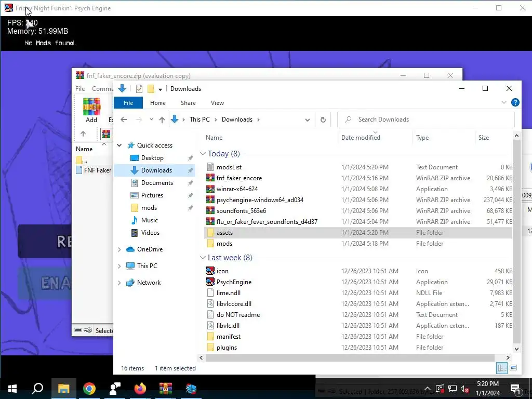Select the mods folder in file list
The height and width of the screenshot is (399, 532).
click(x=224, y=244)
